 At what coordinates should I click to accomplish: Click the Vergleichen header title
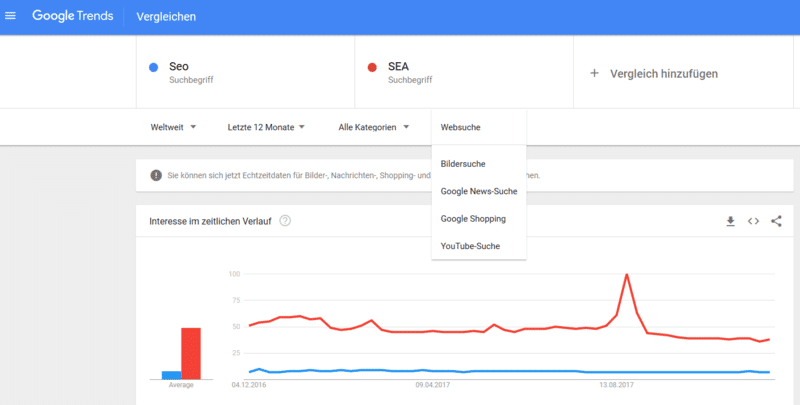166,17
